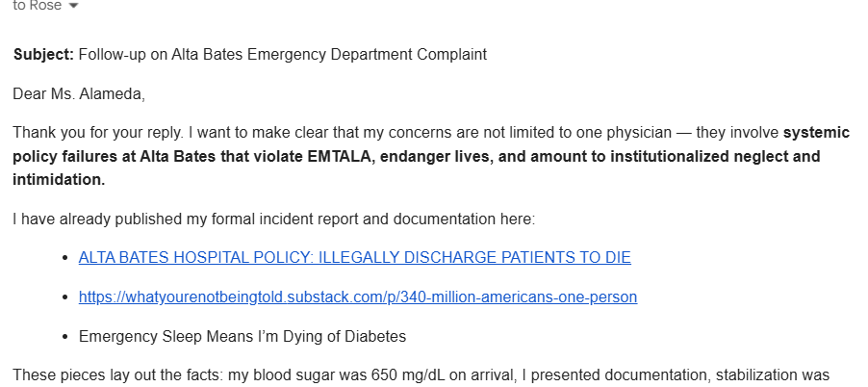Click "Emergency Sleep Means I'm Dying" bullet text
This screenshot has height=387, width=868.
click(x=242, y=337)
